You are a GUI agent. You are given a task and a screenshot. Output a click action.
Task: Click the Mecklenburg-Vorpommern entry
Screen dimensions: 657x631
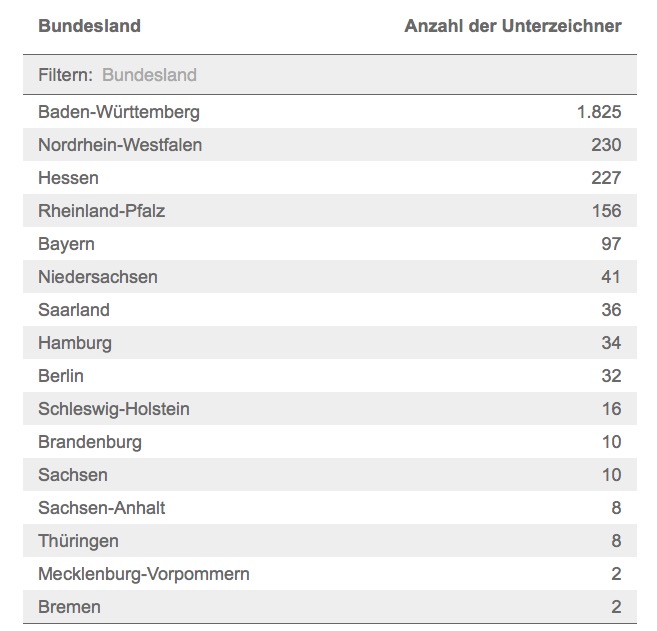144,574
